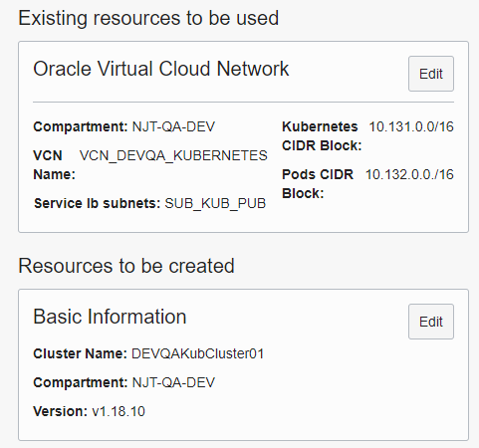
Task: Click the Pods CIDR value 10.132.0.0./16
Action: tap(409, 174)
